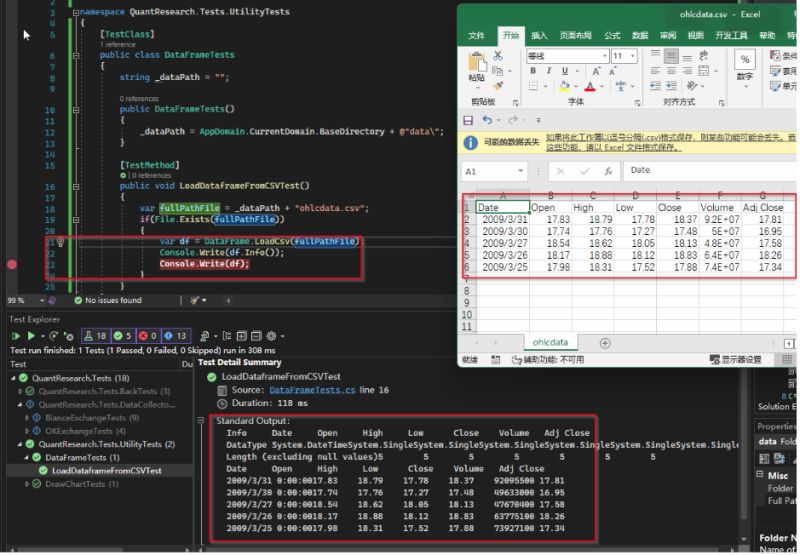Open the font size dropdown showing 11
800x555 pixels.
[x=633, y=56]
